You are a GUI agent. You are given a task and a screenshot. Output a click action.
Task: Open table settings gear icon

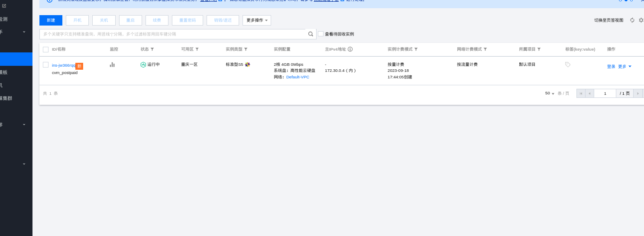641,20
